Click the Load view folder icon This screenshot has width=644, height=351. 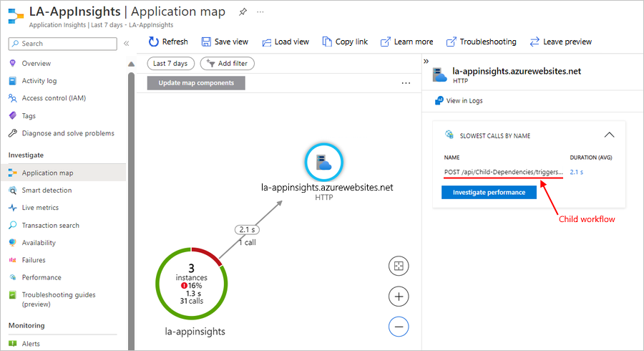click(x=267, y=42)
